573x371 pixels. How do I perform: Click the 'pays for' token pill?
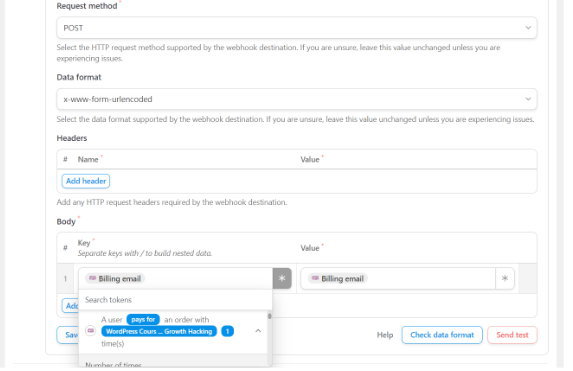point(143,319)
